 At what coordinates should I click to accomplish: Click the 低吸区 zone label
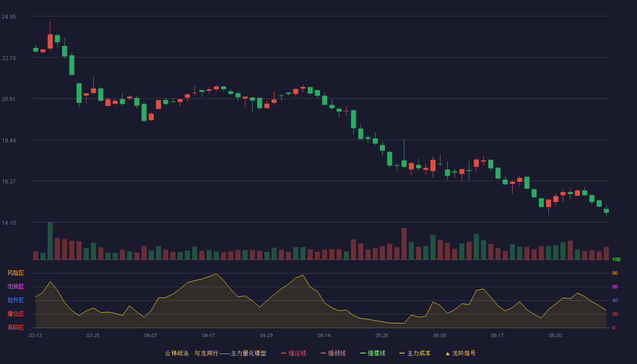[x=15, y=328]
